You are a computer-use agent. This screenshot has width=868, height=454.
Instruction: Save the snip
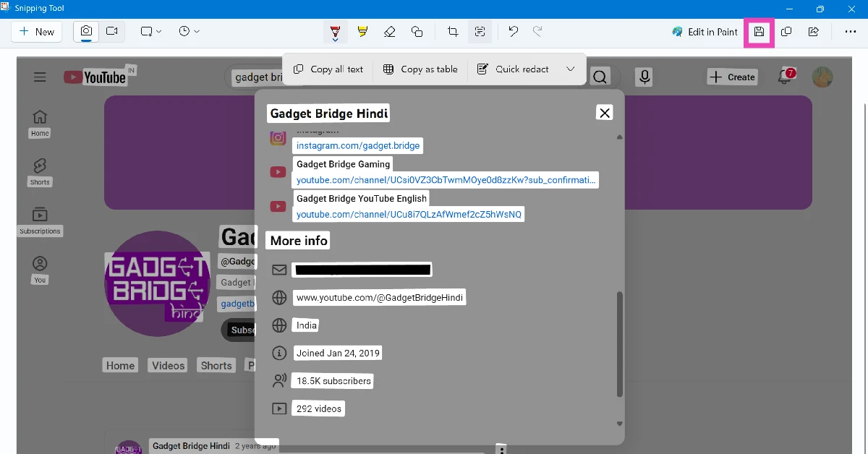tap(759, 32)
